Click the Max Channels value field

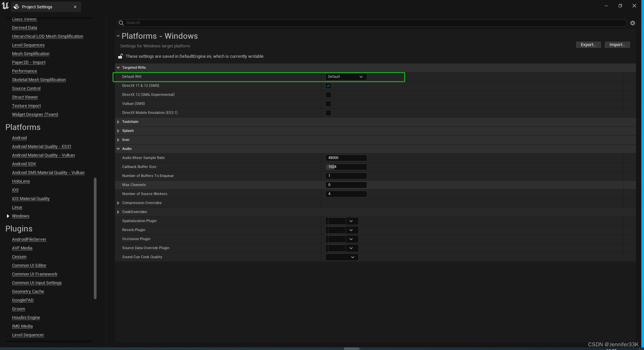click(346, 185)
